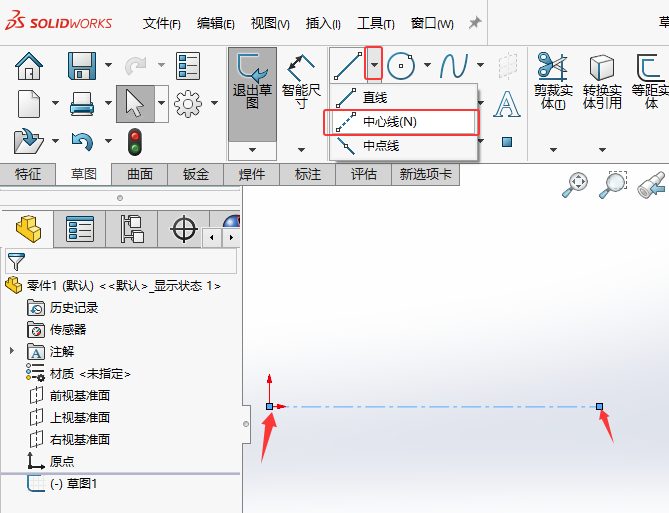This screenshot has height=513, width=669.
Task: Open 插入(I) menu
Action: click(x=323, y=23)
